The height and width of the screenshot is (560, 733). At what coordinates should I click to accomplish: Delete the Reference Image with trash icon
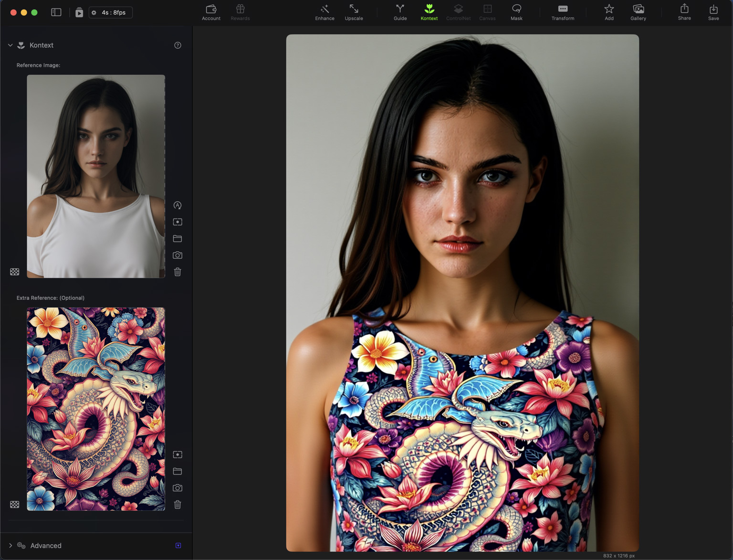click(178, 272)
